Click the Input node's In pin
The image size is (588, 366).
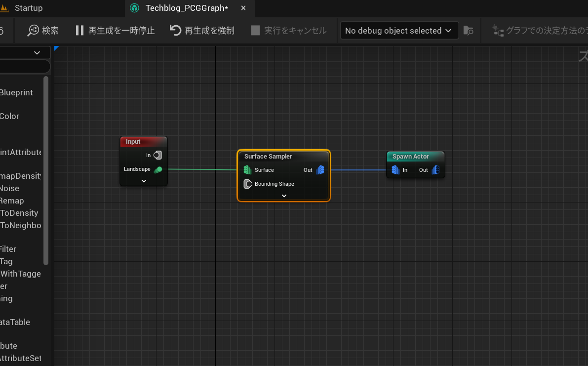click(x=157, y=156)
